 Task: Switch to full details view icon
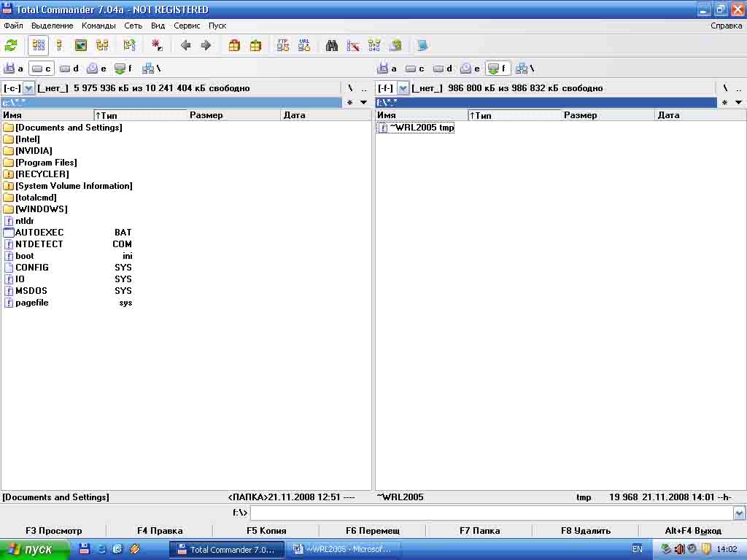tap(60, 46)
